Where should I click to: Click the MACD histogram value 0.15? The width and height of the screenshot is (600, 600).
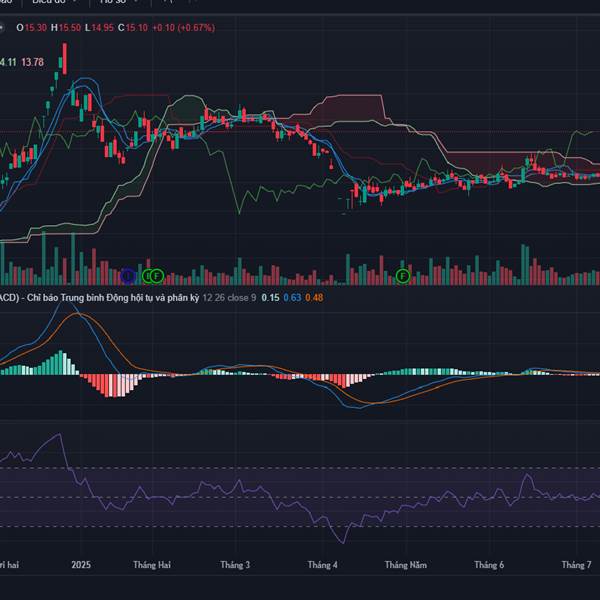pos(271,298)
